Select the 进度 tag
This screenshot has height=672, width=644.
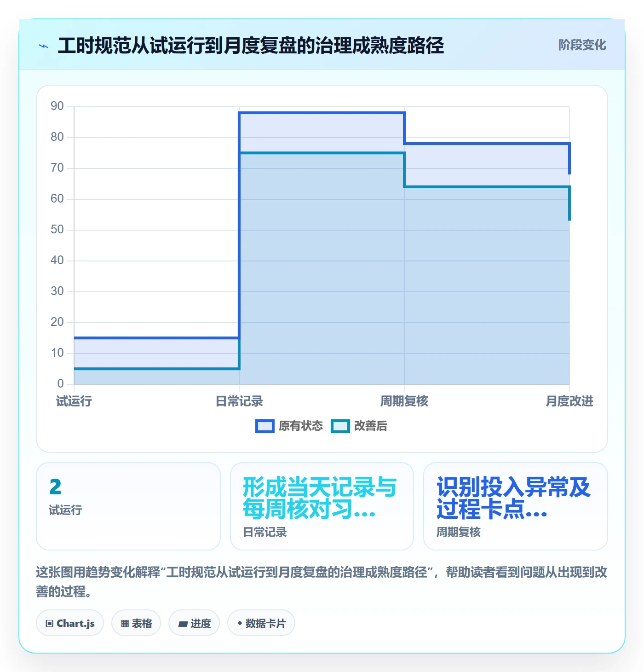coord(194,623)
